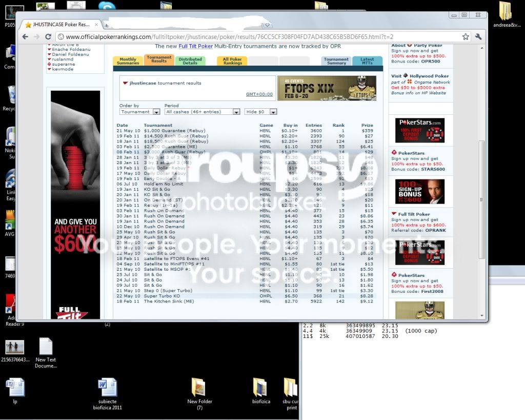Go to the Latest MTTs tab
Viewport: 525px width, 420px height.
[367, 61]
